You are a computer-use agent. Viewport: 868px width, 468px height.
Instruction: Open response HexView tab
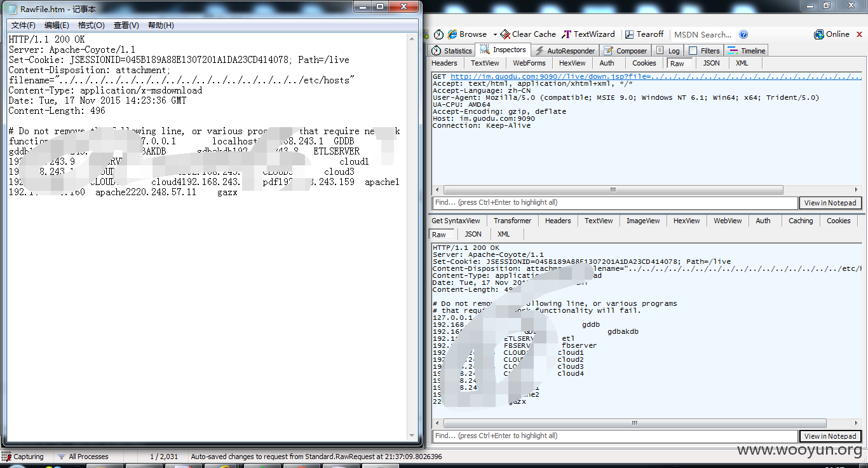686,221
